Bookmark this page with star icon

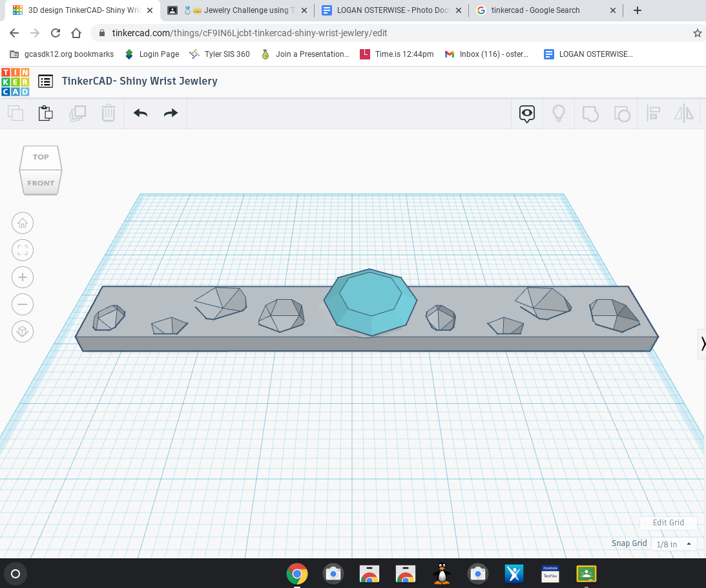point(697,33)
